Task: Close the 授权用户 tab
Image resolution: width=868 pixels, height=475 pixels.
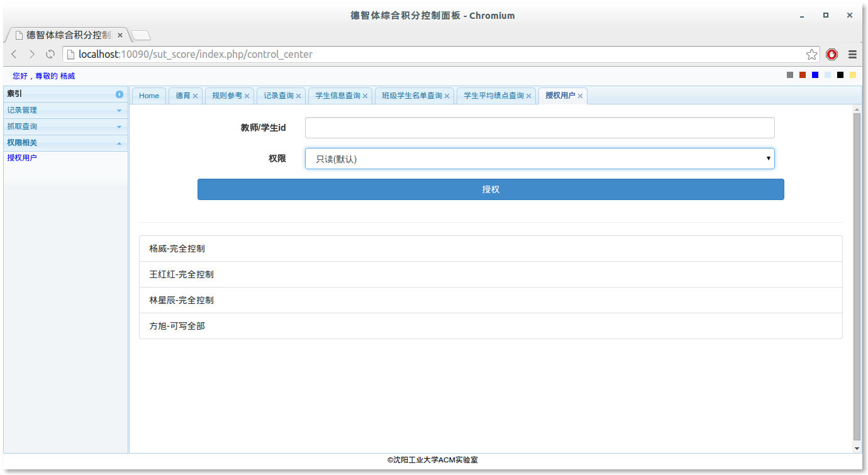Action: point(581,96)
